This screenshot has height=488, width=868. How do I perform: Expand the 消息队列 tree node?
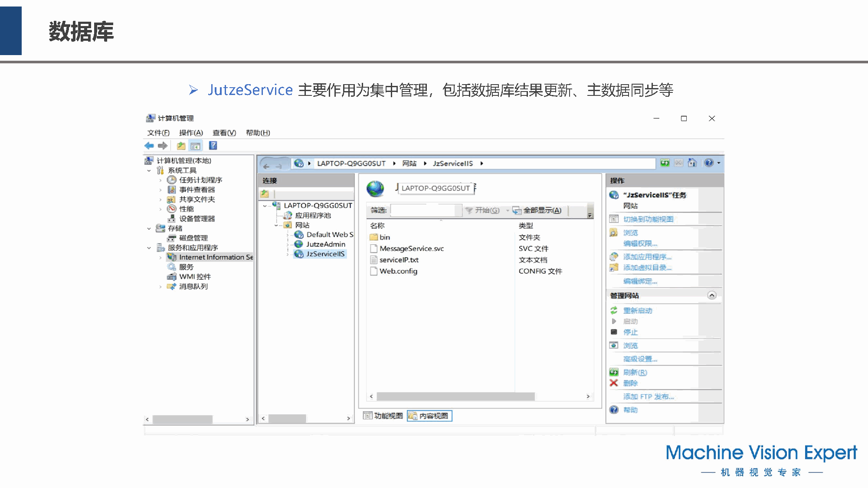tap(160, 287)
